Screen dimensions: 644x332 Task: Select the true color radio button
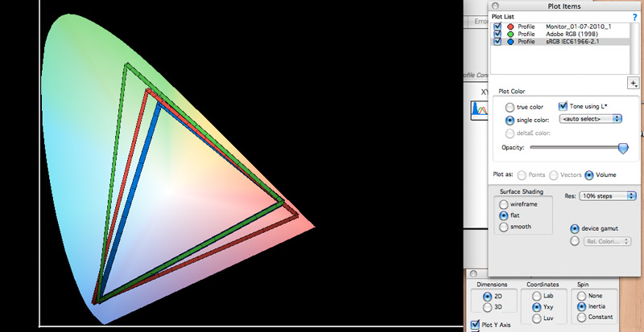coord(510,107)
